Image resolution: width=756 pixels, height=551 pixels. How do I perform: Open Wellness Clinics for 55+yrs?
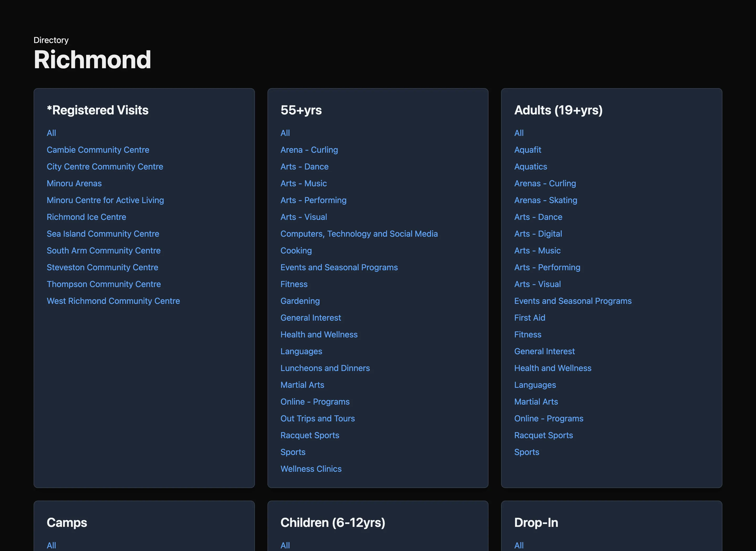click(311, 469)
